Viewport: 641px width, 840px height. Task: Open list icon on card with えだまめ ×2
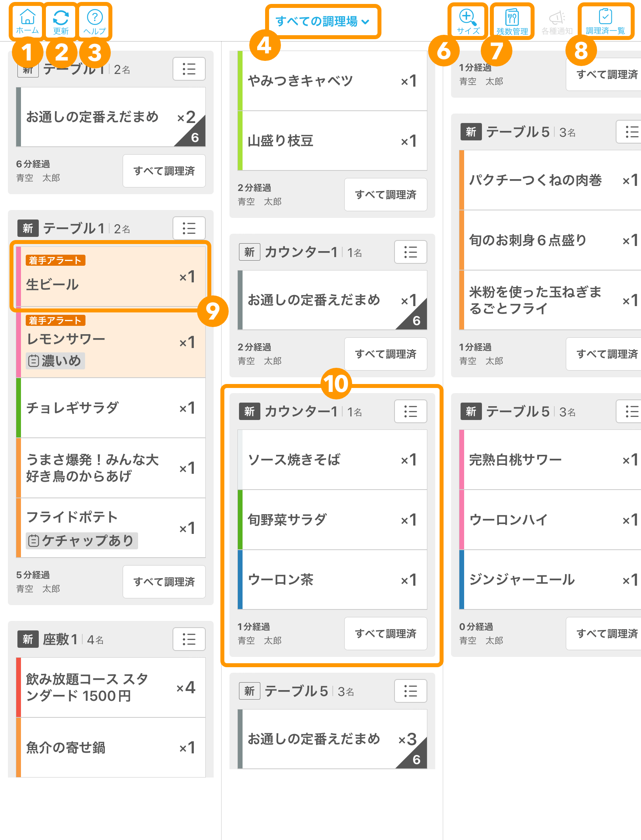[189, 69]
